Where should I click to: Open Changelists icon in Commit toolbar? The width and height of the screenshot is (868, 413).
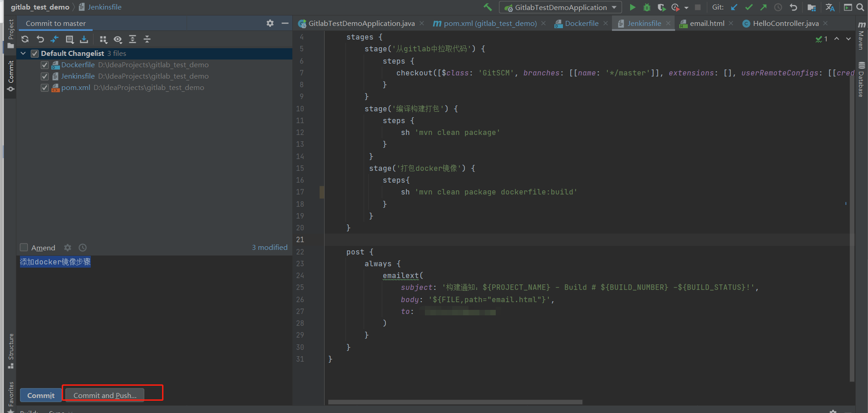pos(69,40)
